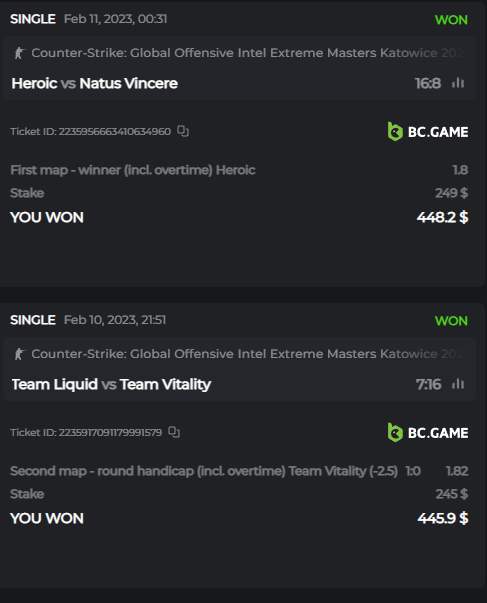Click BC.GAME logo on first ticket
Viewport: 487px width, 603px height.
(x=428, y=132)
